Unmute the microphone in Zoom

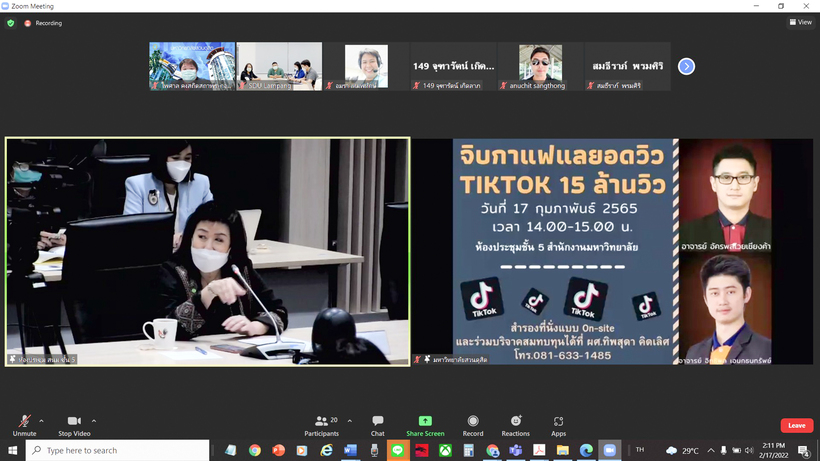tap(24, 425)
